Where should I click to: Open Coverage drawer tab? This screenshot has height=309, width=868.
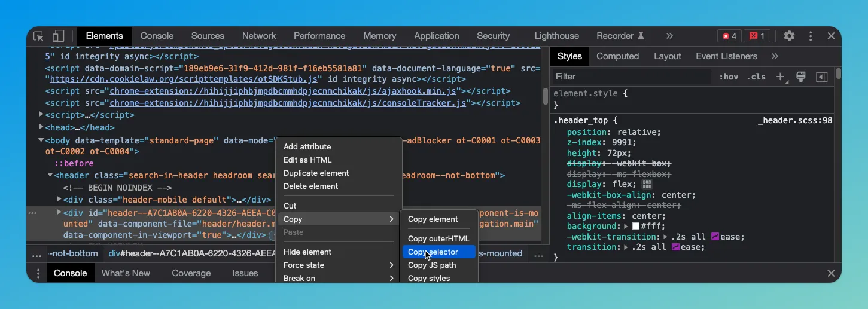[191, 273]
